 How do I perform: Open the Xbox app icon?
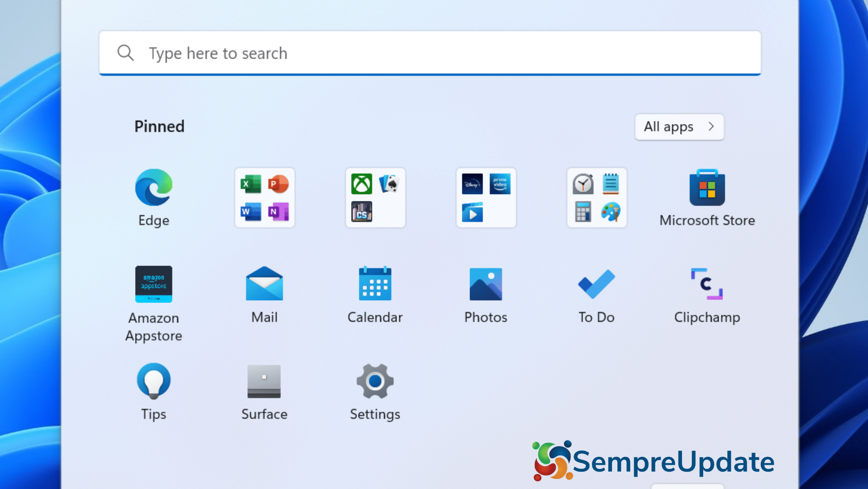pos(362,184)
